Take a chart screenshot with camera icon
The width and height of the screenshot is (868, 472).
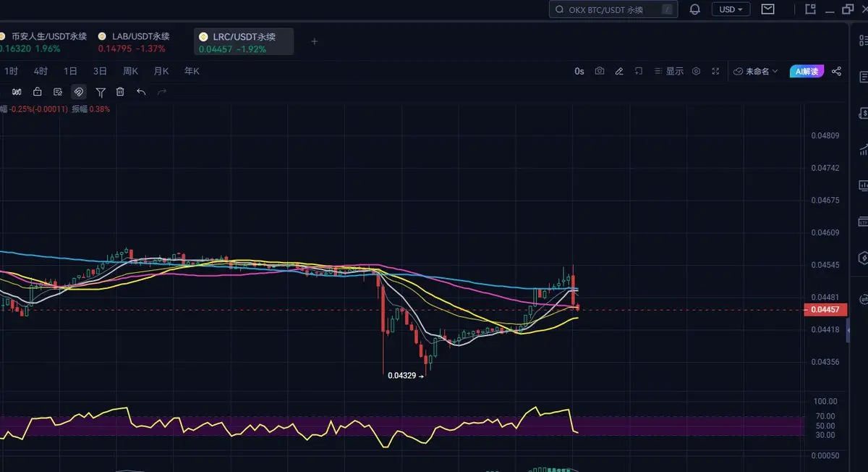point(600,71)
